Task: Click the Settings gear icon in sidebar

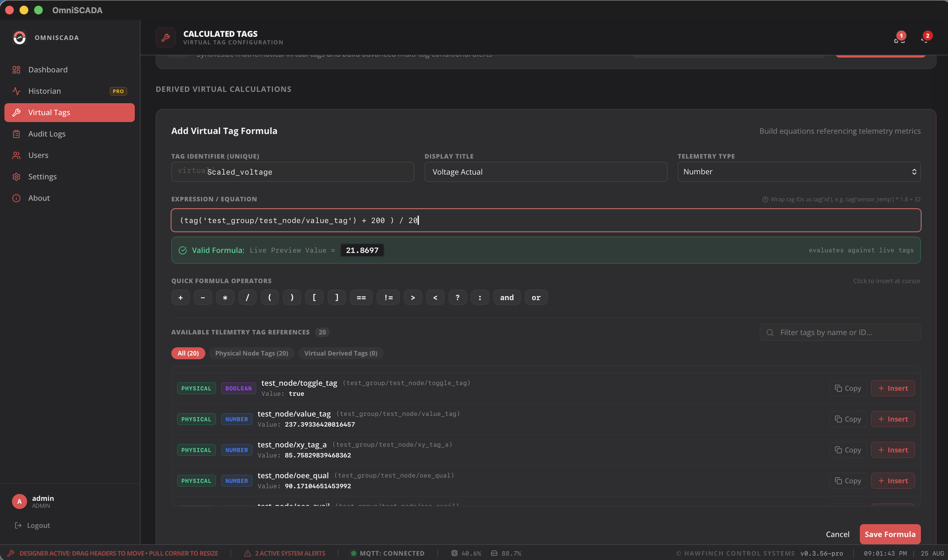Action: pyautogui.click(x=16, y=177)
